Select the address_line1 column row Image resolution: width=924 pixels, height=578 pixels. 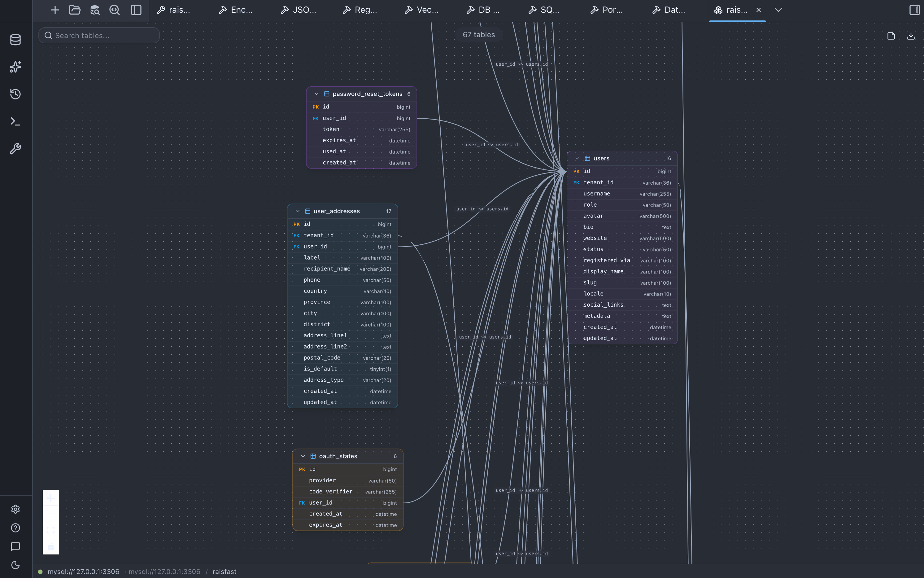pyautogui.click(x=342, y=336)
